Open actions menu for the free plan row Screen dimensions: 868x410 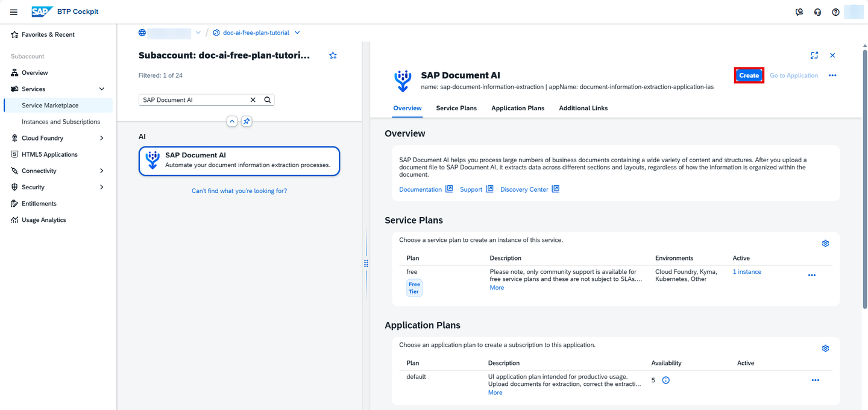tap(812, 276)
